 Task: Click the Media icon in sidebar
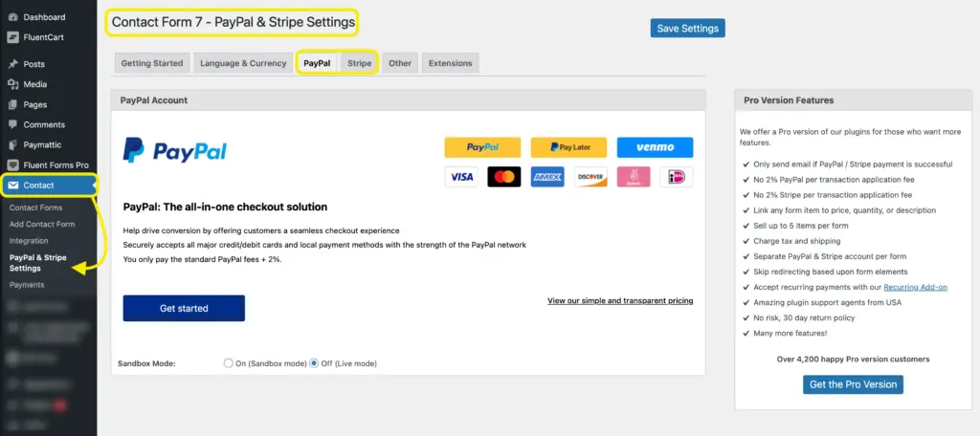[x=12, y=84]
